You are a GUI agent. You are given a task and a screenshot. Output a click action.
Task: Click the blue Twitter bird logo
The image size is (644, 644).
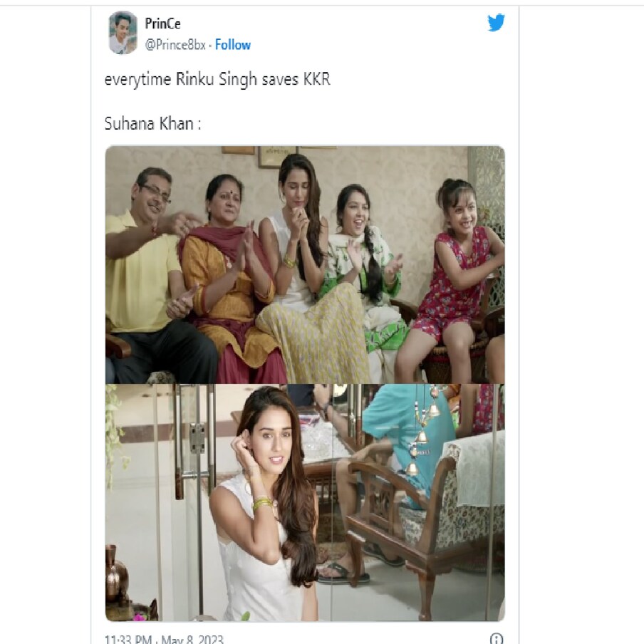[496, 23]
